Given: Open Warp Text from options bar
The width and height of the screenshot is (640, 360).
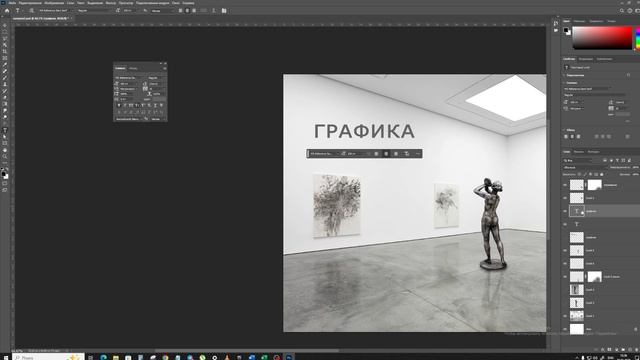Looking at the screenshot, I should pos(213,11).
